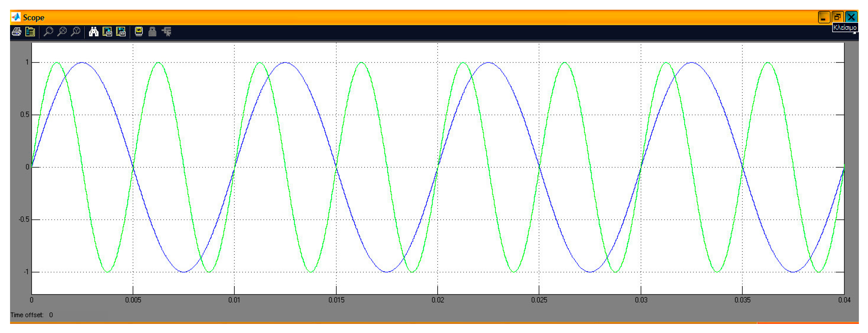The image size is (868, 333).
Task: Click the 0.005 tick label on x-axis
Action: tap(133, 300)
